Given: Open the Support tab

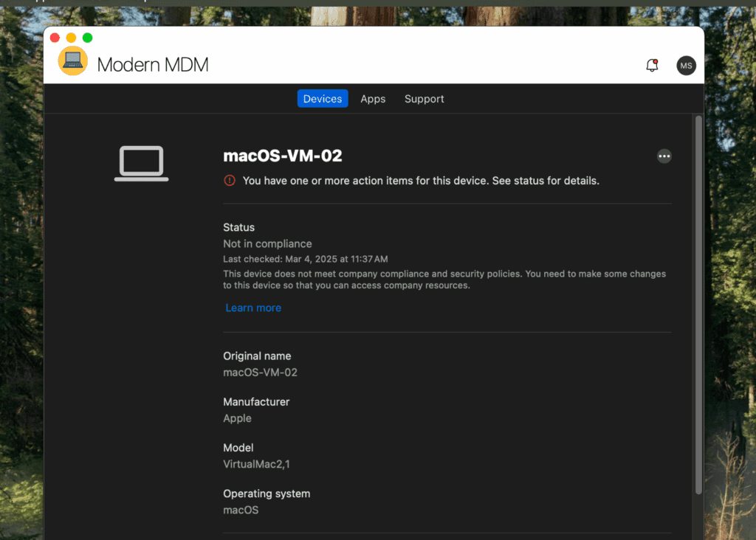Looking at the screenshot, I should pyautogui.click(x=424, y=98).
